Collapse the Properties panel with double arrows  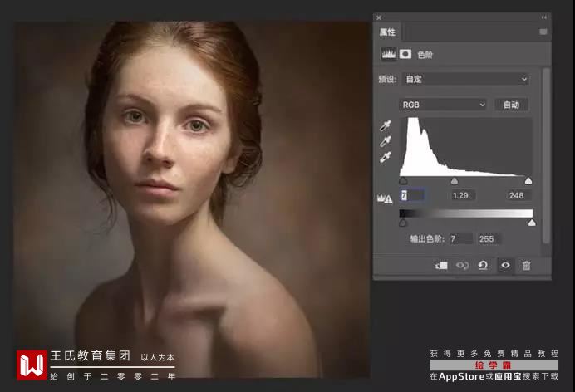point(543,17)
